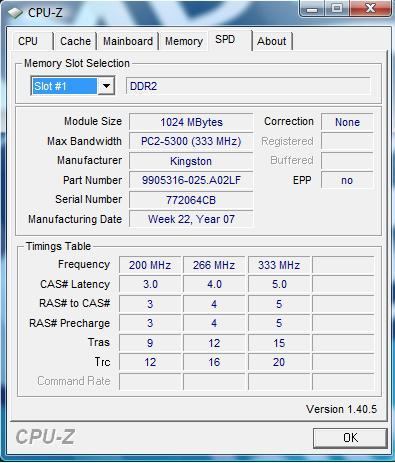Click the 200 MHz frequency cell

150,265
